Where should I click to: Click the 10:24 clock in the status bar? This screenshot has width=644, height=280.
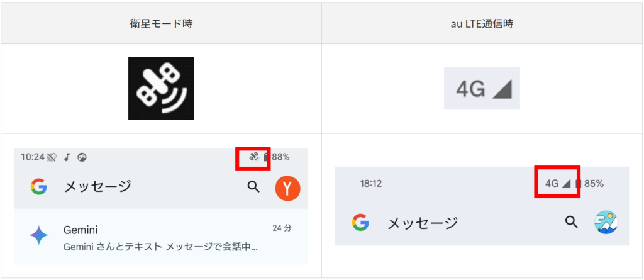(31, 157)
